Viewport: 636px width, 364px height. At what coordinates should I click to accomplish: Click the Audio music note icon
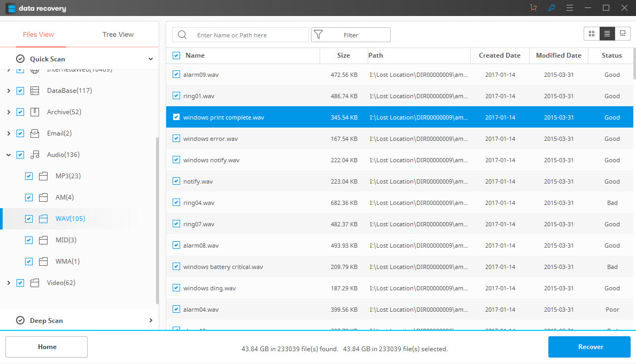click(x=35, y=155)
